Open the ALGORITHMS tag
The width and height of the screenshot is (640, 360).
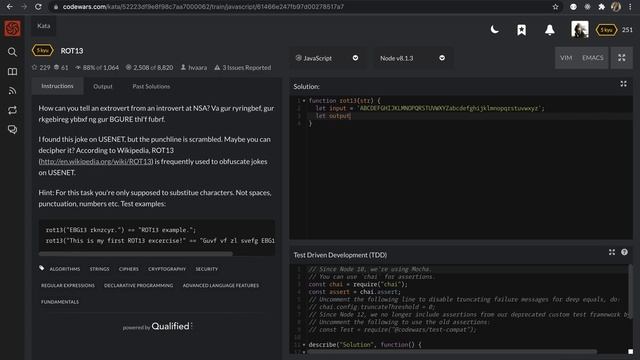[x=65, y=269]
